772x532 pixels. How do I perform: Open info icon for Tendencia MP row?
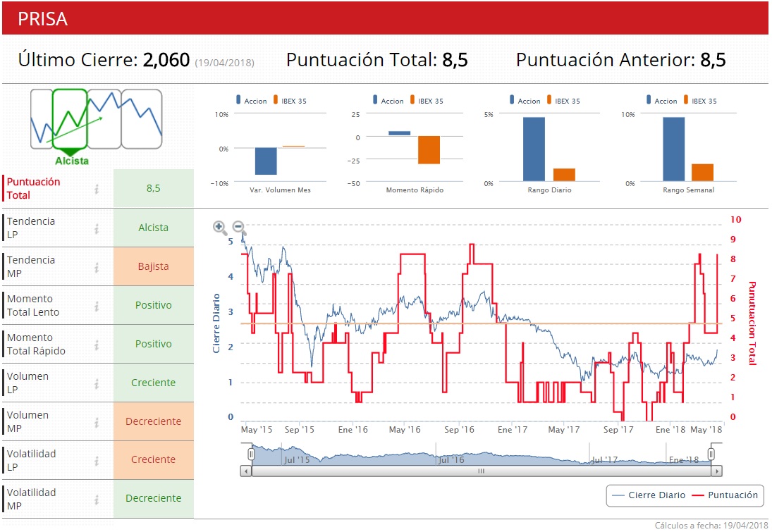[97, 267]
